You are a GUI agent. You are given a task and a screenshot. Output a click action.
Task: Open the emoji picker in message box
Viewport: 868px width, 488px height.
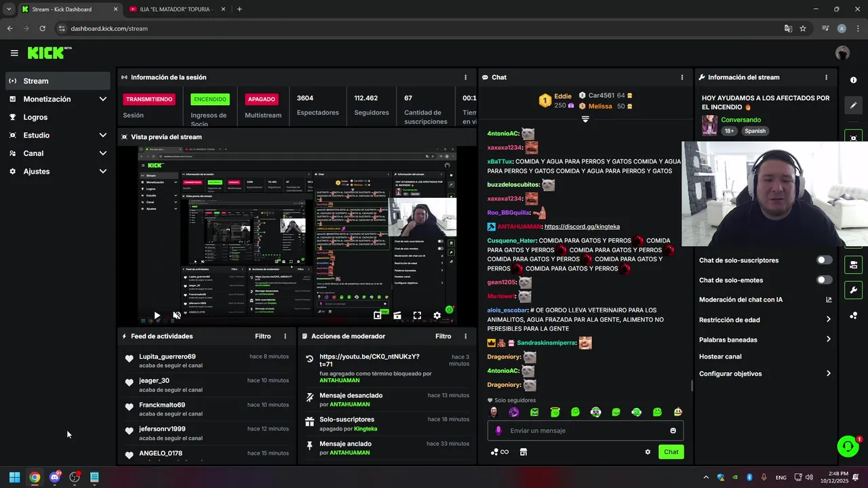pos(673,430)
